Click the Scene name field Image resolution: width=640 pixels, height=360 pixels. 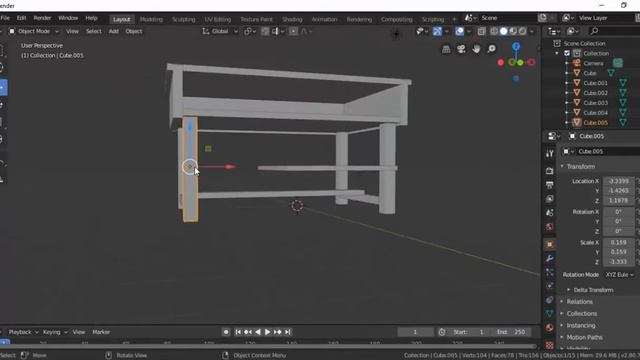[506, 18]
